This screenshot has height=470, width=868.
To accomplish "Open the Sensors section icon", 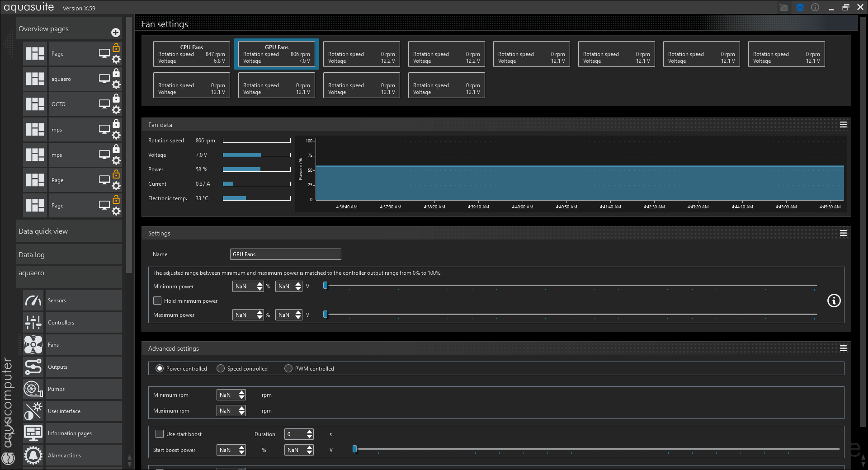I will (33, 301).
